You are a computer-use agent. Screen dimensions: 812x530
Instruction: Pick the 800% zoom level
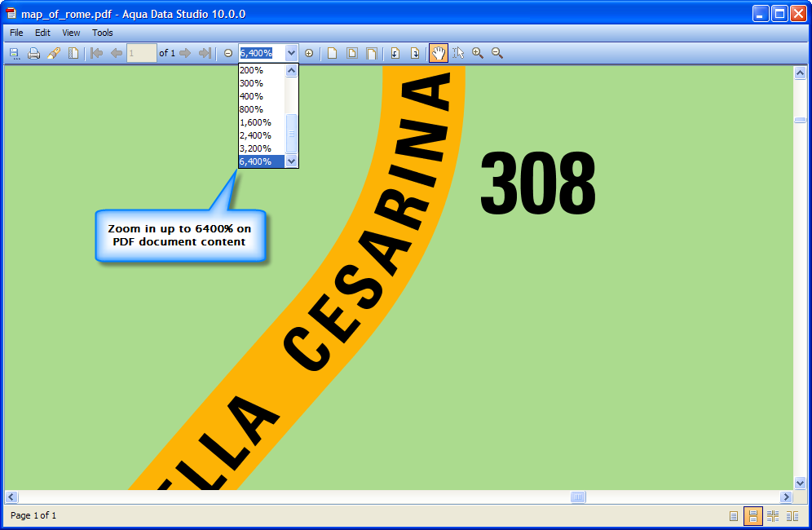[x=262, y=109]
